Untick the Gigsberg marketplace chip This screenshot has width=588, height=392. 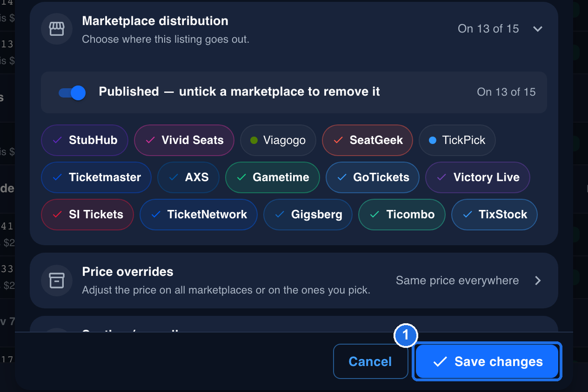[x=308, y=215]
